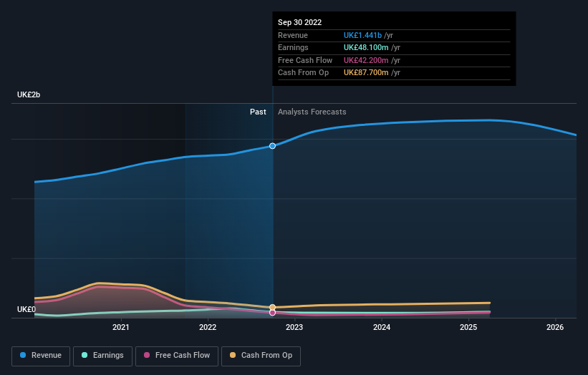This screenshot has height=375, width=588.
Task: Click the UK£42.200m free cash flow value
Action: [x=366, y=60]
